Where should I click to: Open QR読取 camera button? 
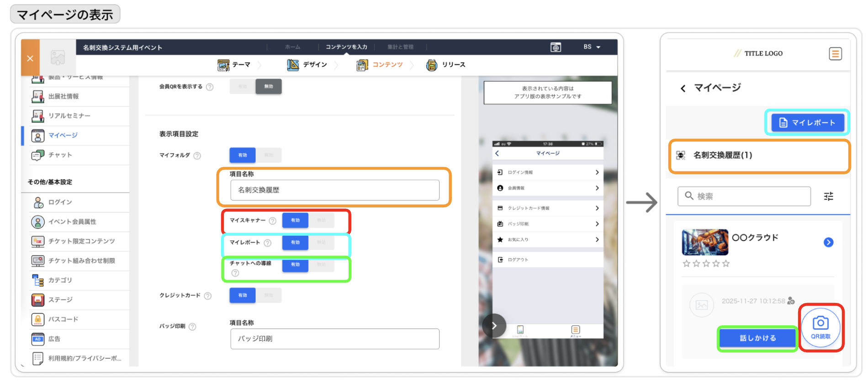point(821,328)
